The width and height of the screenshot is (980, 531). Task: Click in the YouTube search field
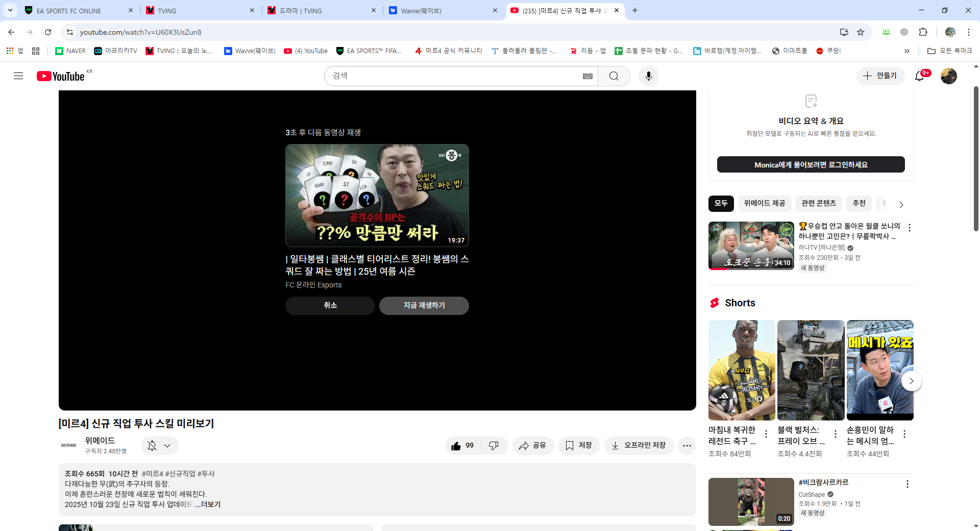coord(454,76)
